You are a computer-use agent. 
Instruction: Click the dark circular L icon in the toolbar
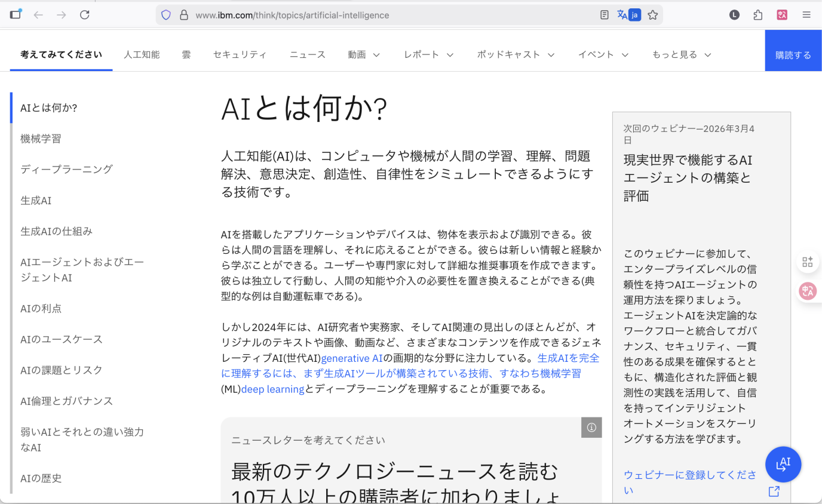click(734, 14)
